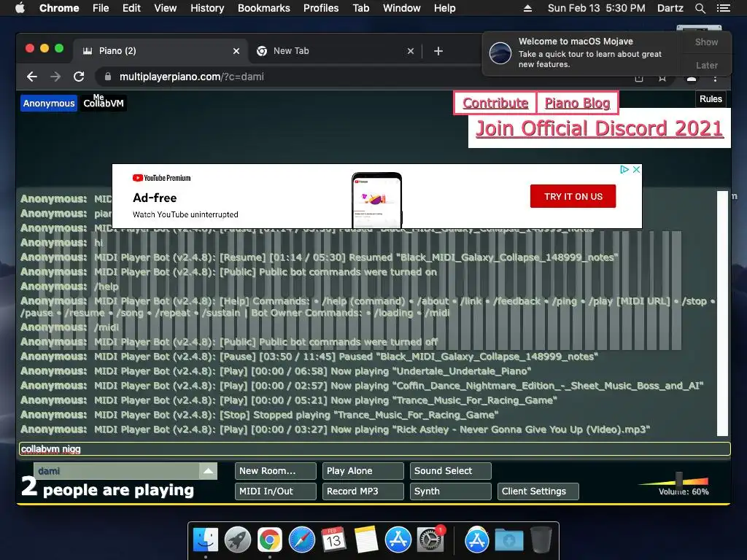Bookmark this page with star icon
The width and height of the screenshot is (747, 560).
662,77
